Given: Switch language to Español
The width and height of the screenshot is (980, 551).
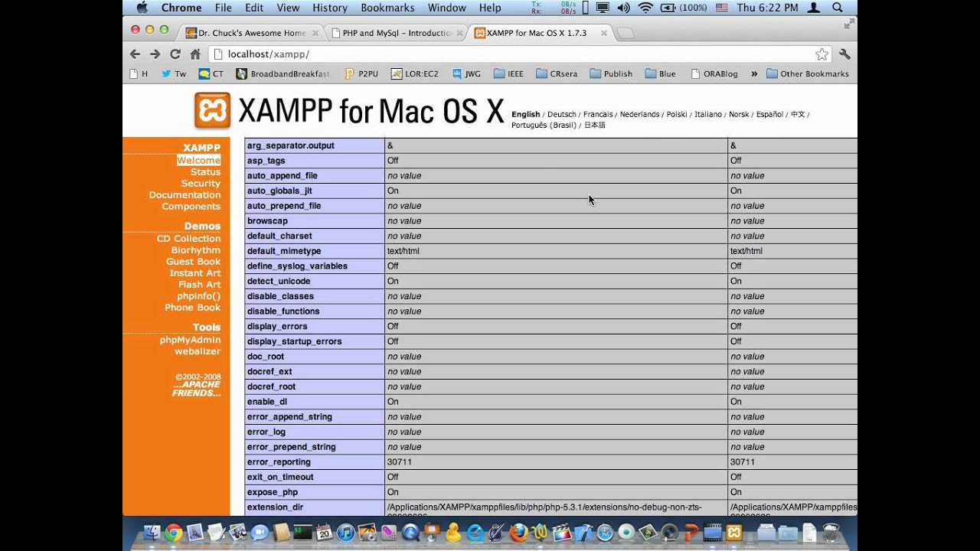Looking at the screenshot, I should (769, 114).
